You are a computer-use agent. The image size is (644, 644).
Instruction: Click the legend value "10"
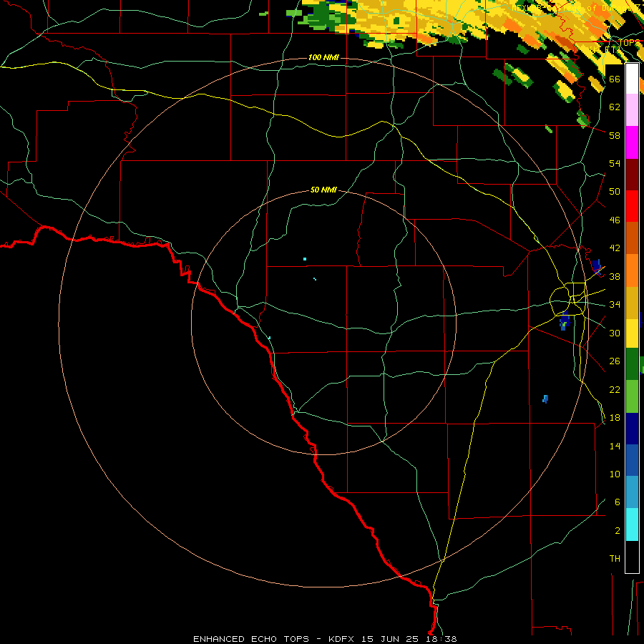point(615,474)
